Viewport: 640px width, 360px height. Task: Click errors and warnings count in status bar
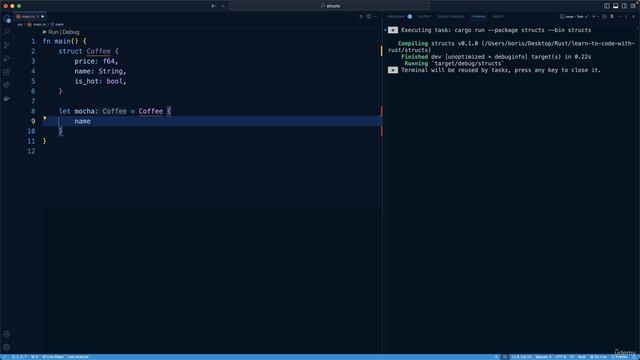point(19,357)
